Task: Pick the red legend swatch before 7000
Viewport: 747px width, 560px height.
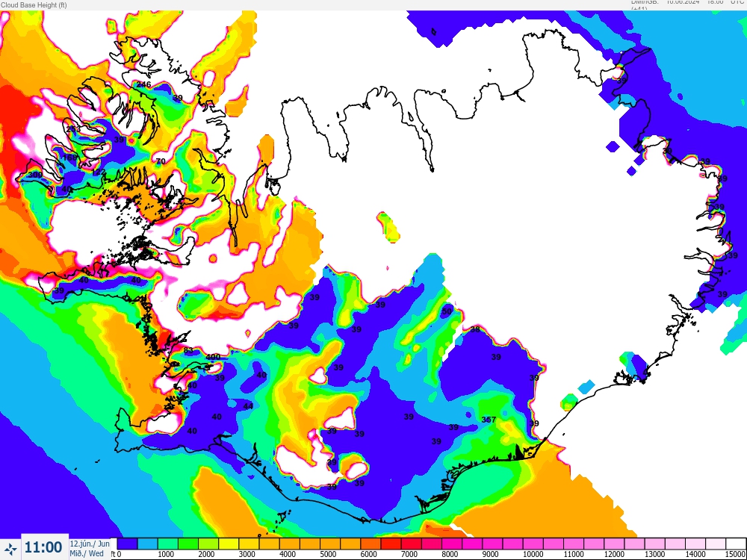Action: point(391,544)
